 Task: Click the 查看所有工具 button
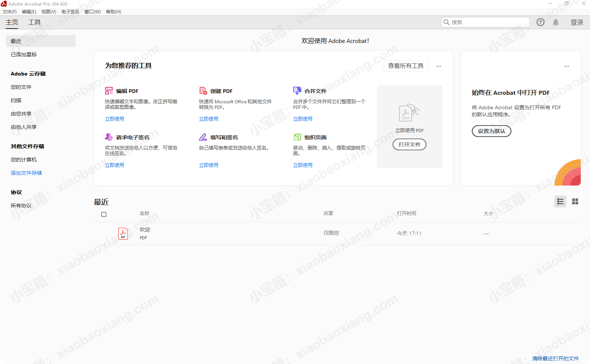[x=405, y=66]
